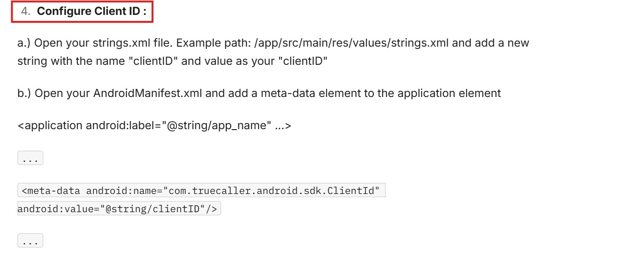This screenshot has height=263, width=644.
Task: Click the last "..." code block below meta-data
Action: (30, 241)
